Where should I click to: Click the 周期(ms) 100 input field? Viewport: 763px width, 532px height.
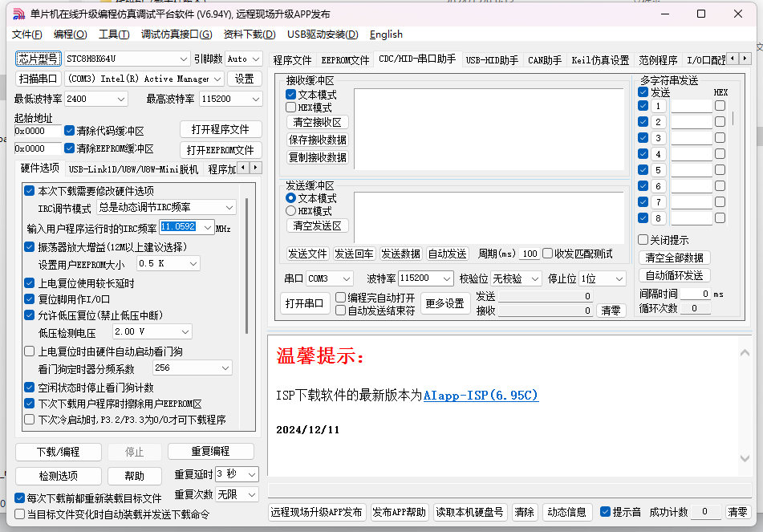coord(530,254)
